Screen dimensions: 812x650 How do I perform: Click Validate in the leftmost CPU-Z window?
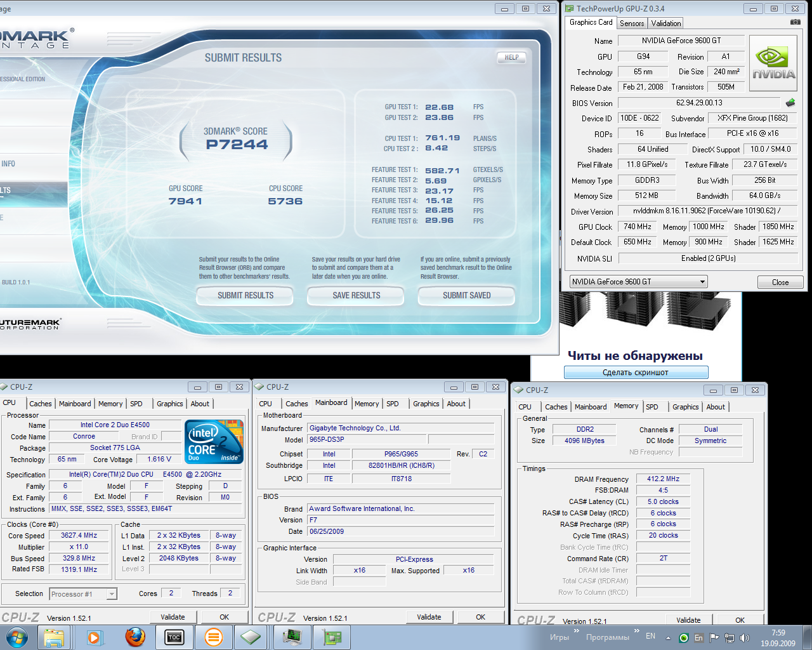coord(173,617)
